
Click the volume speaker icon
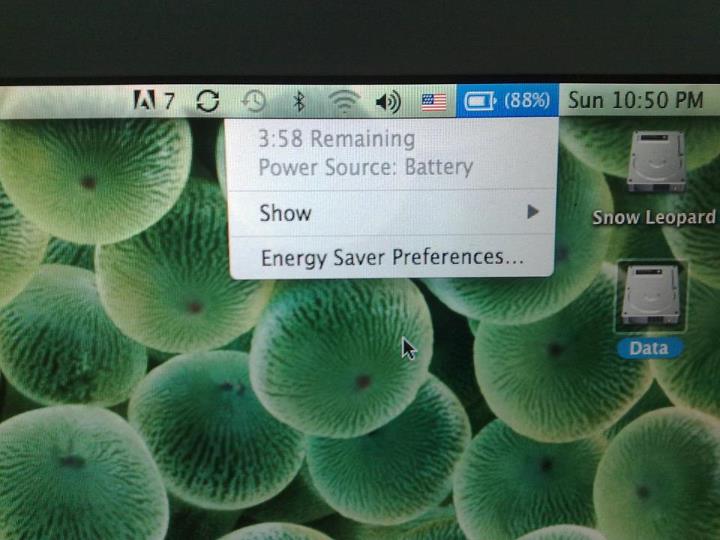pyautogui.click(x=388, y=101)
